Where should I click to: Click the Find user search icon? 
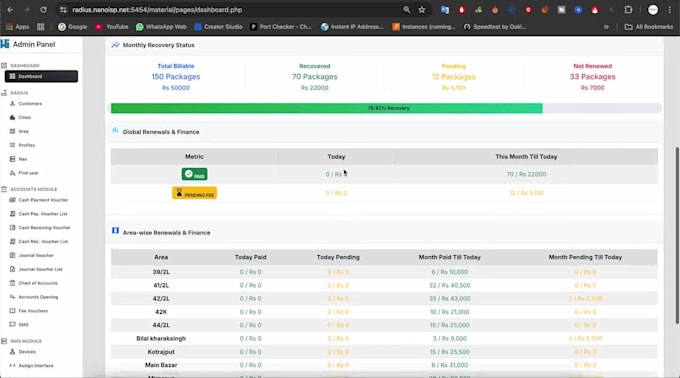click(x=12, y=173)
